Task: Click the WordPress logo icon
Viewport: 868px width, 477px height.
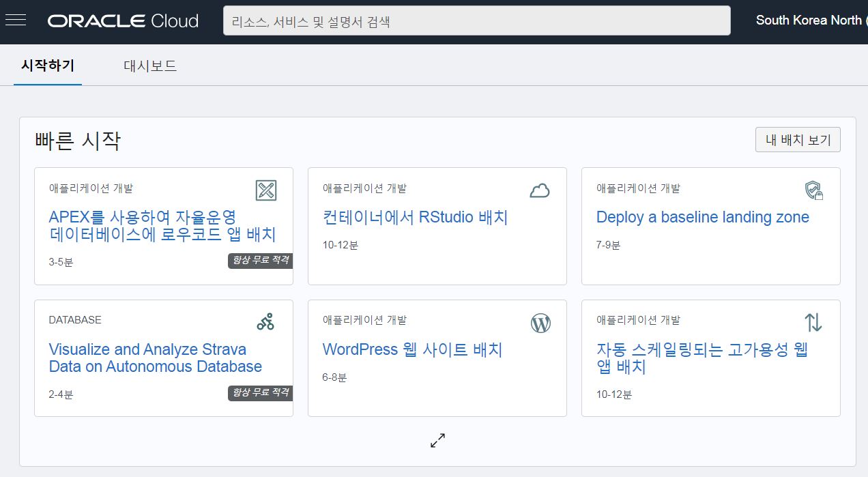Action: tap(540, 323)
